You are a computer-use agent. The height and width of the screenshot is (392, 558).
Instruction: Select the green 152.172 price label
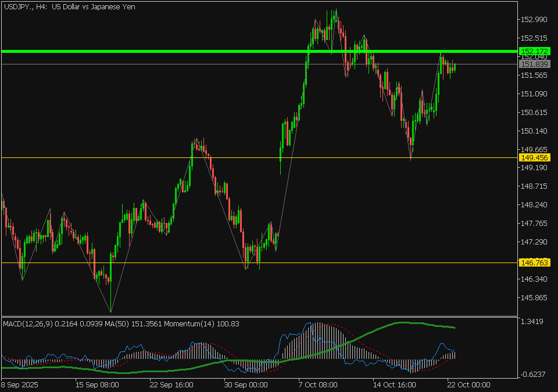click(534, 51)
